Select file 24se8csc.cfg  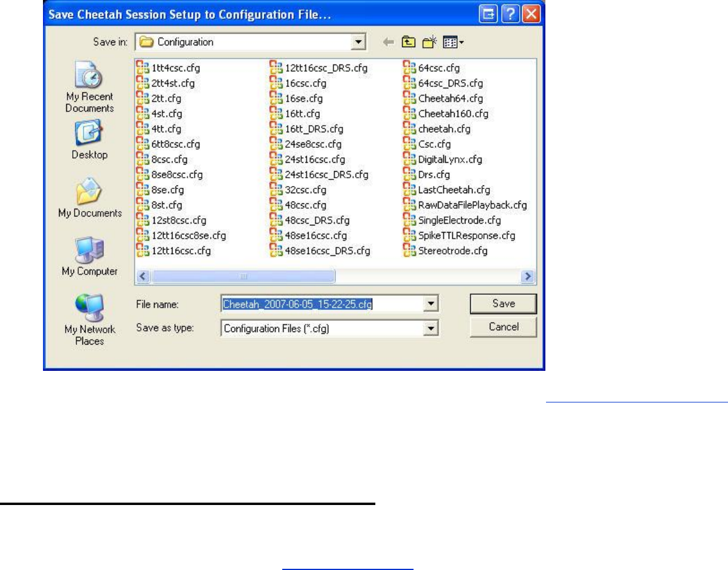[307, 144]
